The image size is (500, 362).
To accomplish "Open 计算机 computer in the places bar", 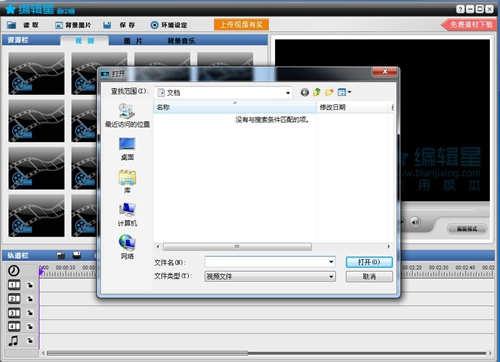I will [127, 215].
